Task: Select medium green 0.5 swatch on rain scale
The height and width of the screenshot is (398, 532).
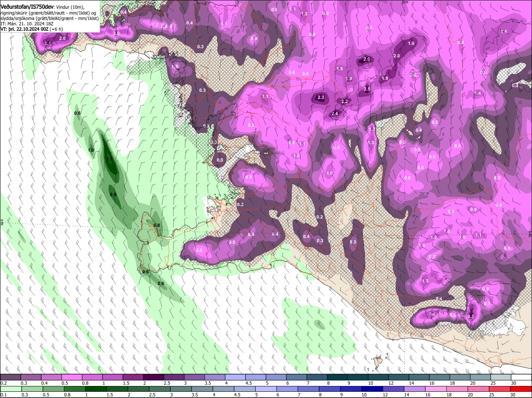Action: pyautogui.click(x=54, y=388)
